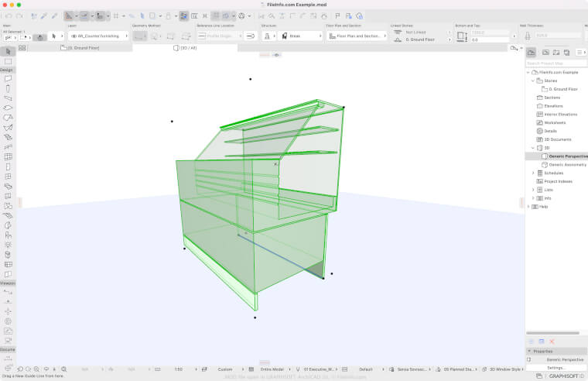
Task: Click the delete red X icon in navigator
Action: point(552,342)
